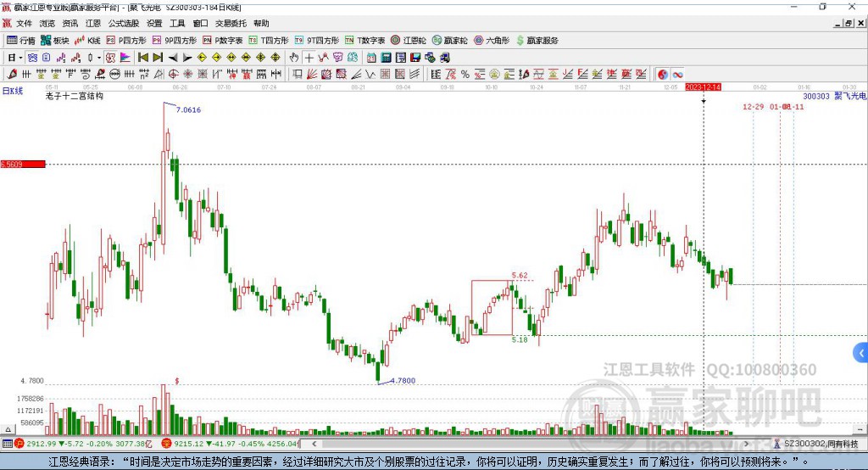Open the 窗口 menu
868x470 pixels.
pyautogui.click(x=200, y=23)
